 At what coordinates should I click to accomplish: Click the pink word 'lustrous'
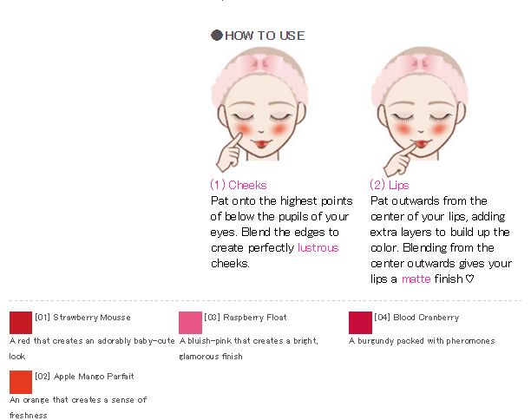point(318,247)
